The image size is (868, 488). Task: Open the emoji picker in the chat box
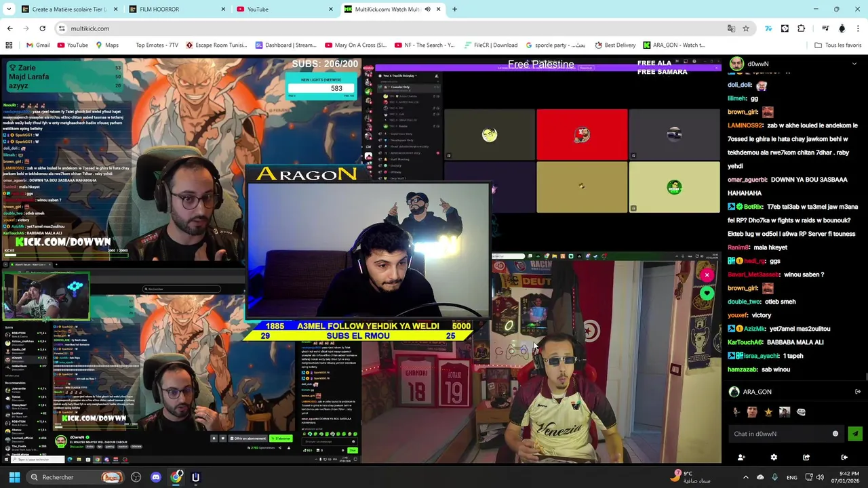point(835,434)
